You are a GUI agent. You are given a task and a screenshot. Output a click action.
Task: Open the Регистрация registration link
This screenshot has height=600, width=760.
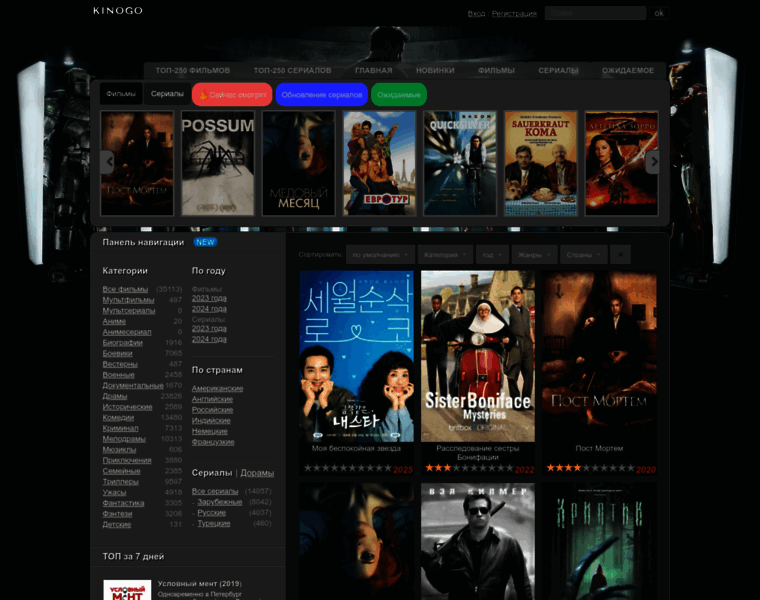514,14
